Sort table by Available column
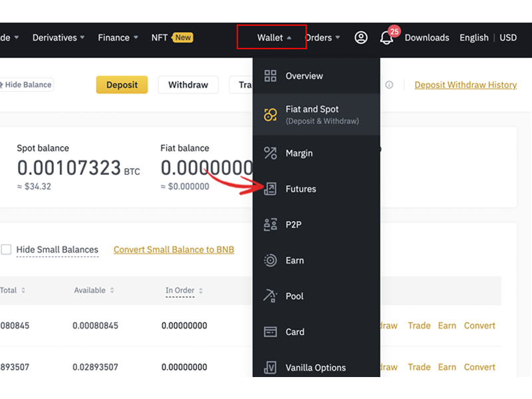Viewport: 532px width, 399px height. click(94, 291)
